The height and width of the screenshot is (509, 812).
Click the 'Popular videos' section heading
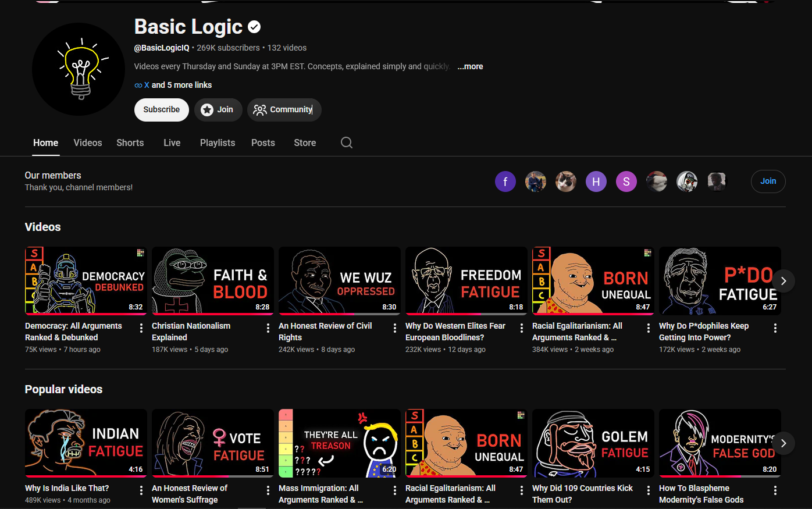[63, 389]
